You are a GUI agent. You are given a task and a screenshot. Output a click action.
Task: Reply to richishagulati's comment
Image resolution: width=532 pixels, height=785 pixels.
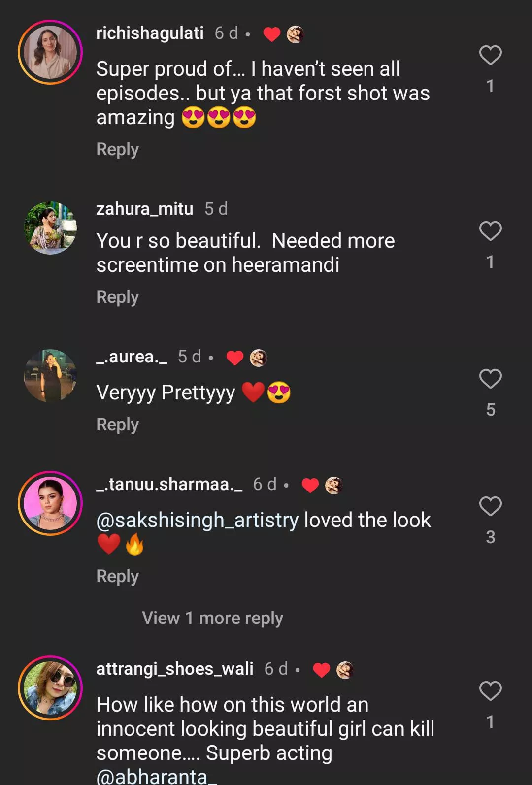[117, 149]
